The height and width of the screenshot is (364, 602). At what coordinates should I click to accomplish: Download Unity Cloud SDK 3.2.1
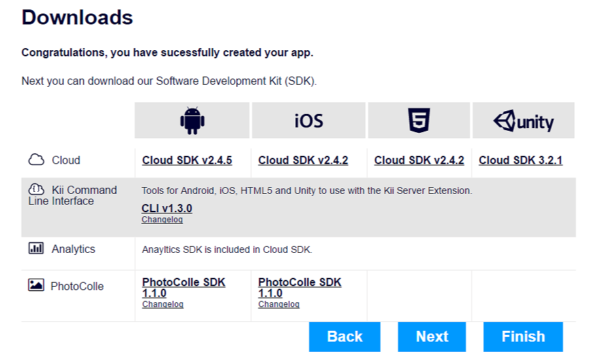click(x=521, y=160)
